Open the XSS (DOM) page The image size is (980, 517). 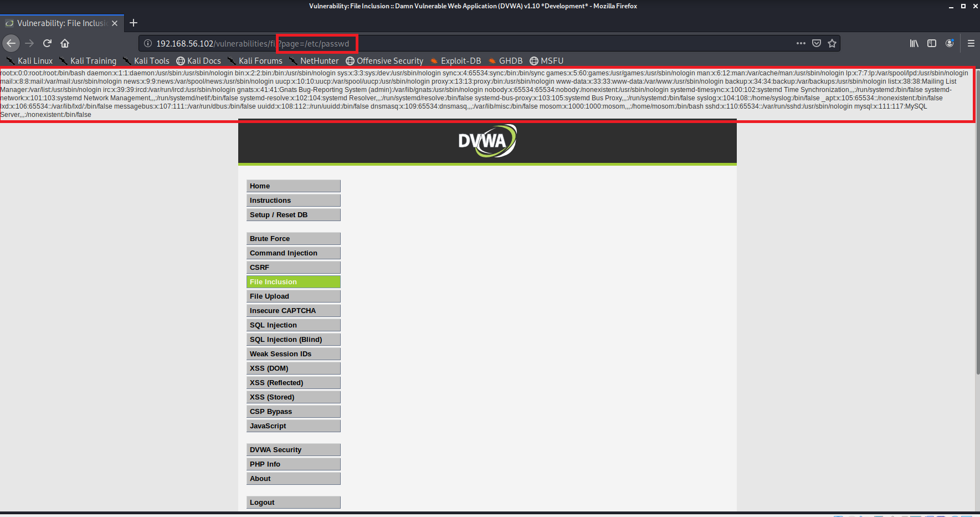click(x=294, y=368)
